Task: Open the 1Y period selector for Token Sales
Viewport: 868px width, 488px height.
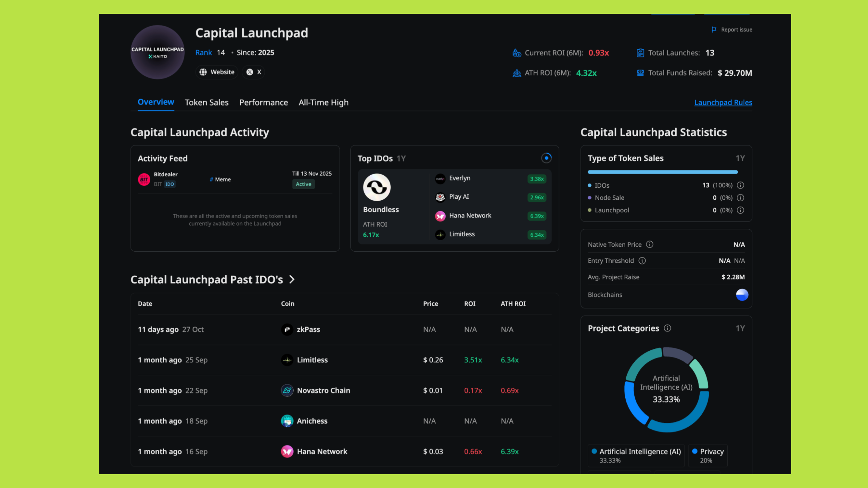Action: 740,158
